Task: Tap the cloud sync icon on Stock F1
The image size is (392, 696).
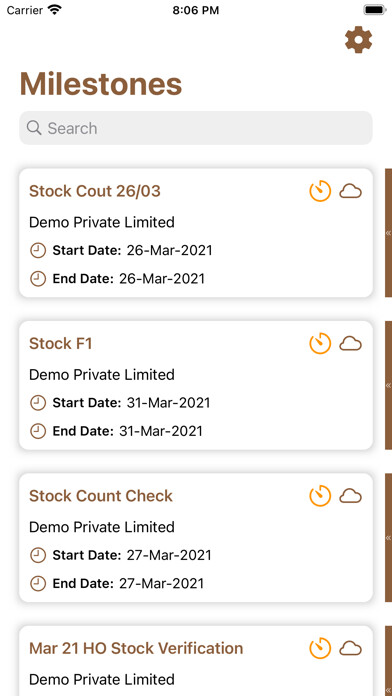Action: 351,344
